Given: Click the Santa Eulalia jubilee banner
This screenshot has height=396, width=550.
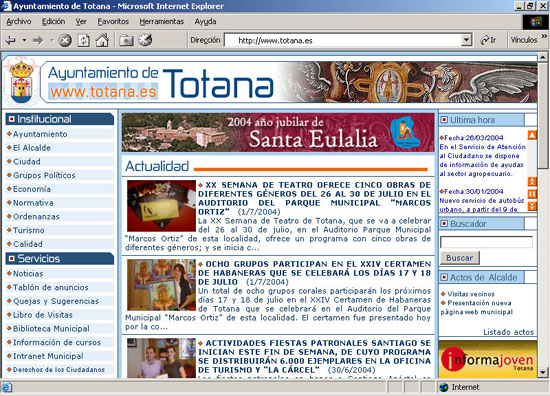Looking at the screenshot, I should tap(278, 132).
